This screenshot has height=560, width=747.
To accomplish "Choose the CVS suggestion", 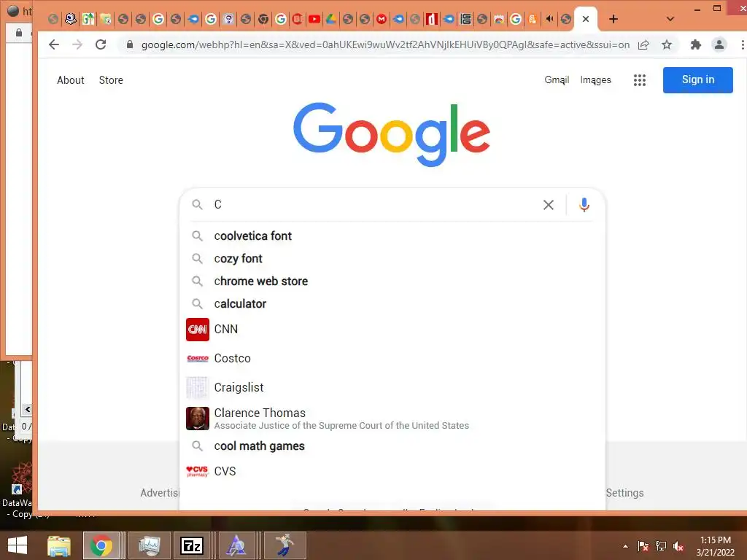I will [392, 471].
